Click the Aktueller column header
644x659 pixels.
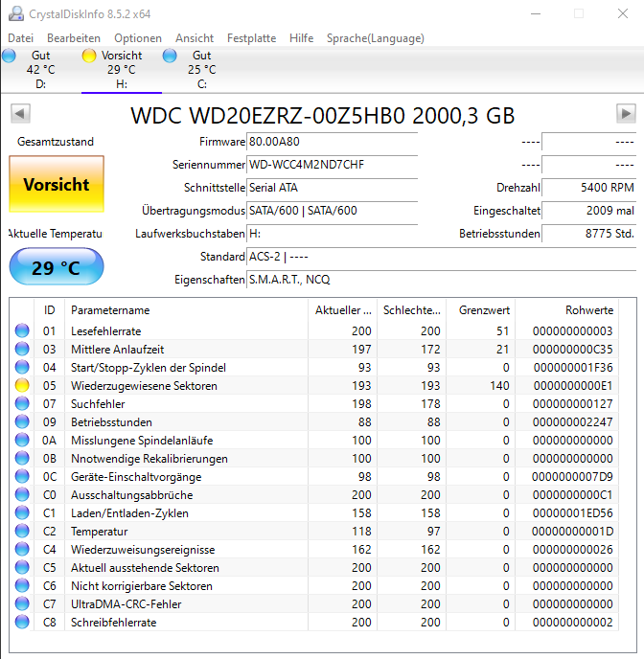click(x=342, y=310)
